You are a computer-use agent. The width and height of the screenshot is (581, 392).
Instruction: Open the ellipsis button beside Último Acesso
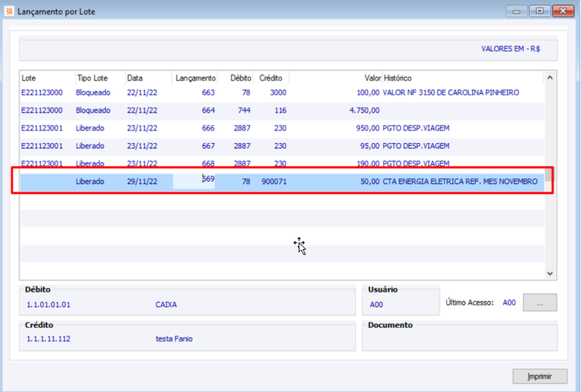coord(540,303)
